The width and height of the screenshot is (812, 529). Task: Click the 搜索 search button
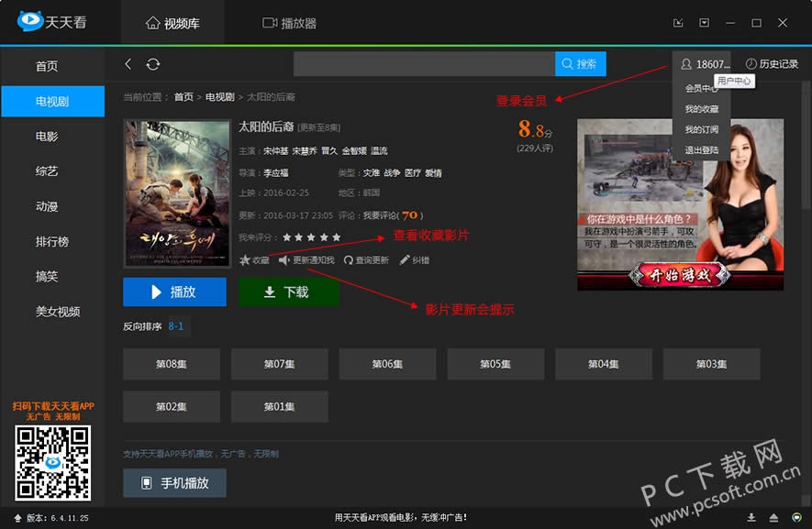click(580, 63)
